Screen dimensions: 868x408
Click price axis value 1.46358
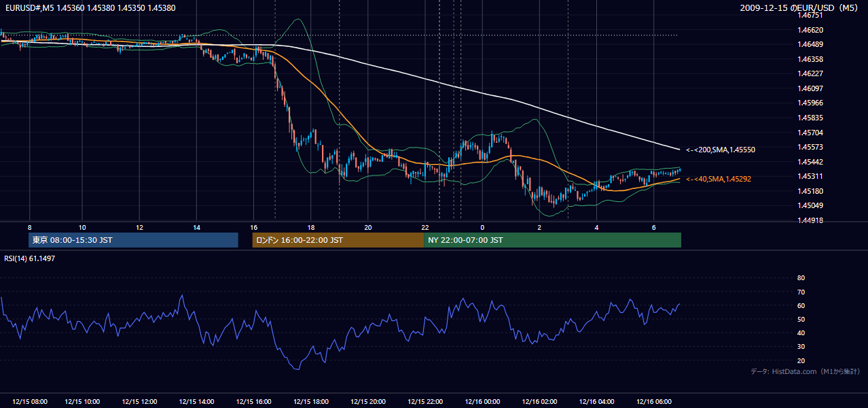coord(810,59)
